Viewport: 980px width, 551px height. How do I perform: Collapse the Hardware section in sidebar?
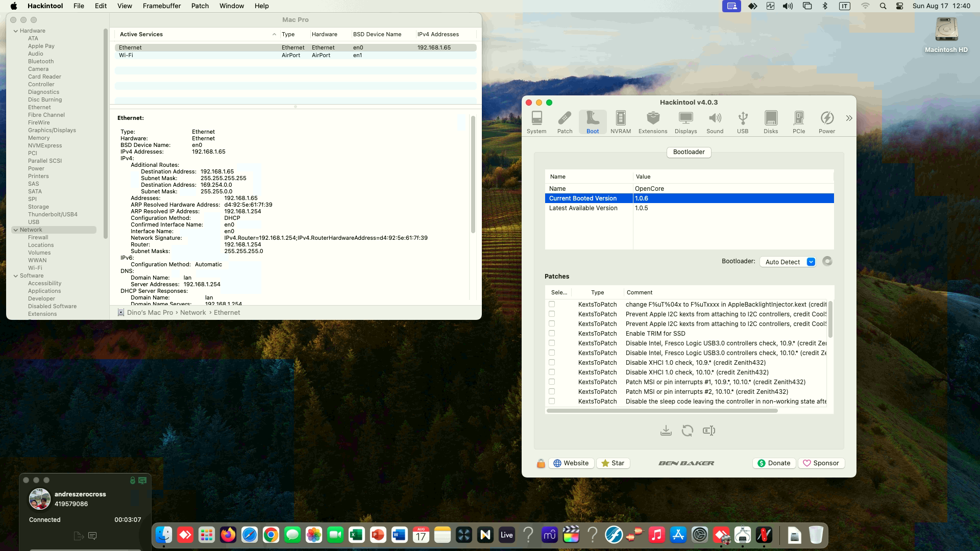16,31
